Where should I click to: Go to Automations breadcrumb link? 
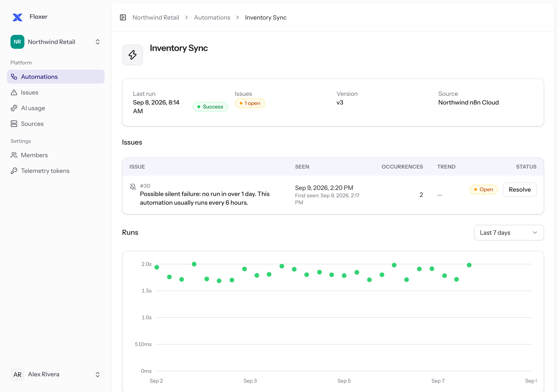tap(212, 17)
